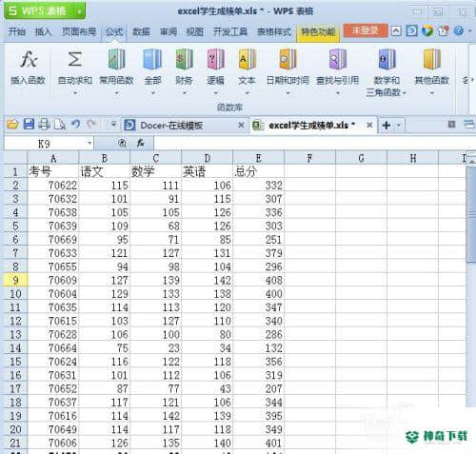Click the 语文 header cell
The image size is (476, 454).
(104, 171)
